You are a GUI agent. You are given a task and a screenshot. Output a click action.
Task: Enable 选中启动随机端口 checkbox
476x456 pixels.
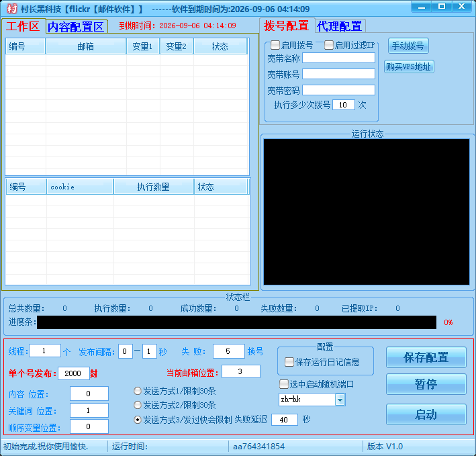[283, 384]
